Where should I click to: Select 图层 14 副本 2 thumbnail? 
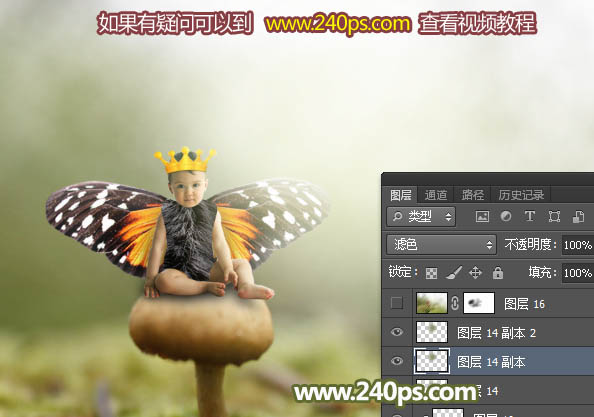431,332
